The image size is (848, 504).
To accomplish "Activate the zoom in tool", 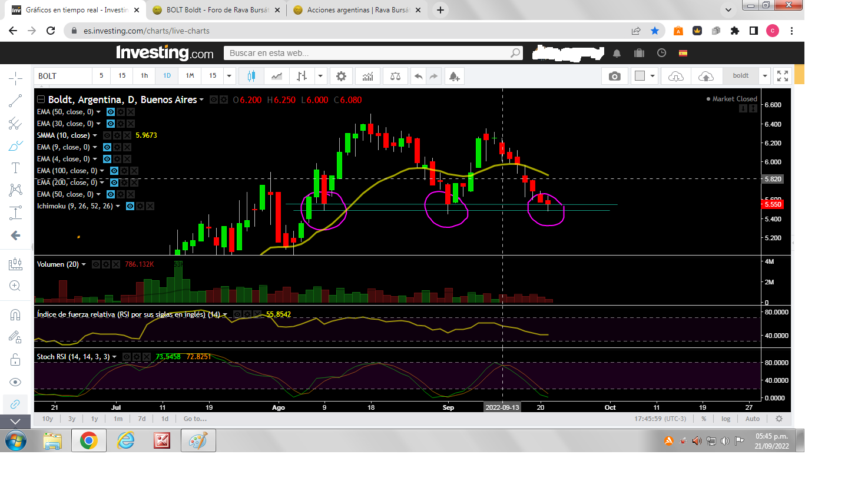I will tap(15, 286).
